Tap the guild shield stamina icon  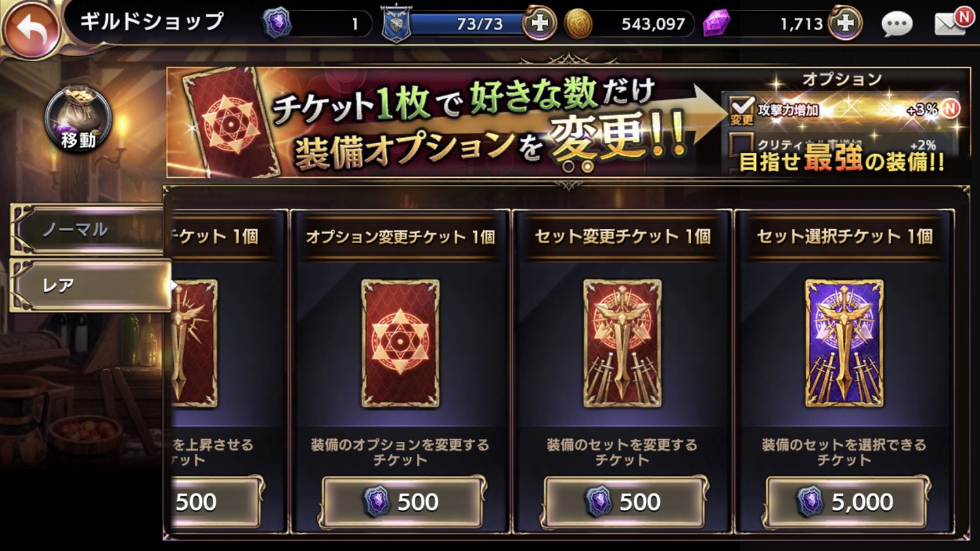click(396, 24)
